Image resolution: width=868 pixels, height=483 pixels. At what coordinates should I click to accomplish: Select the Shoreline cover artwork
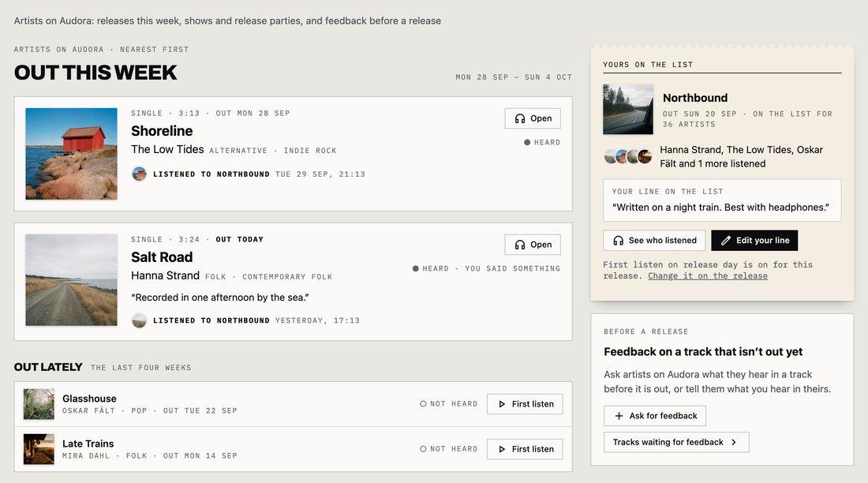coord(71,154)
